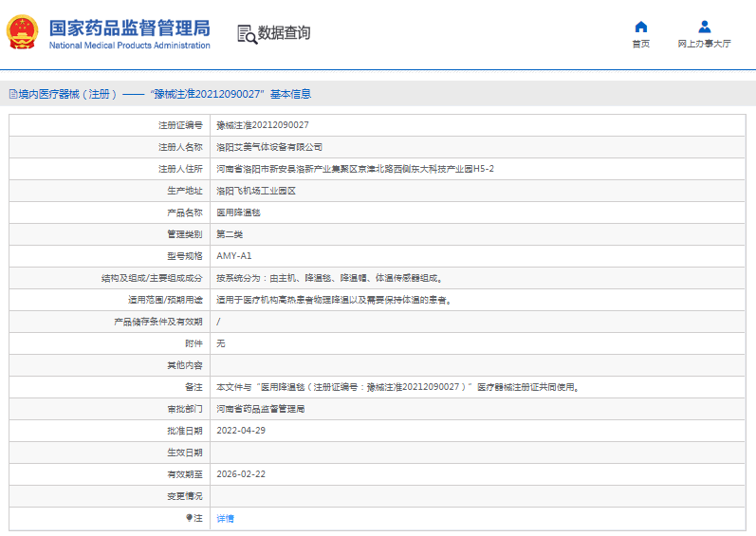756x536 pixels.
Task: Click the expiry date 2026-02-22
Action: pyautogui.click(x=240, y=474)
